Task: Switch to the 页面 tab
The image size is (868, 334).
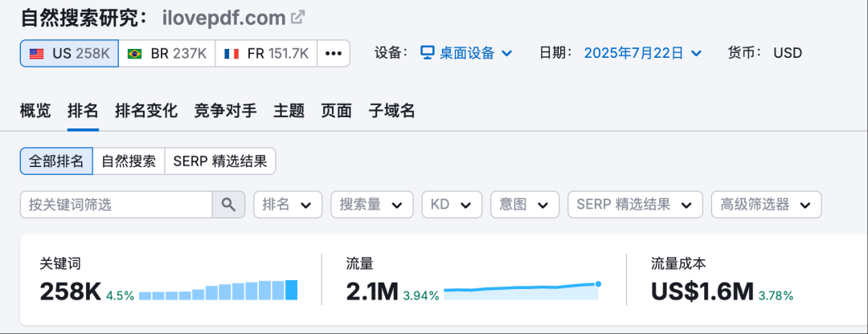Action: 337,111
